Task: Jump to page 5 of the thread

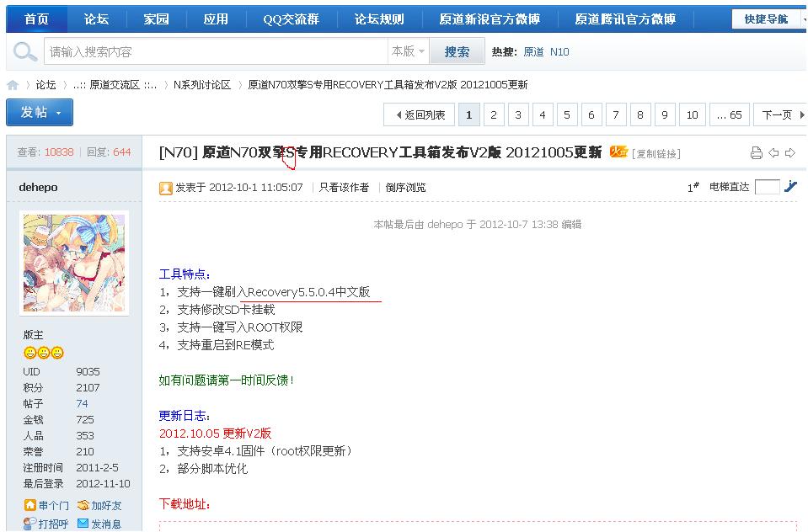Action: [567, 114]
